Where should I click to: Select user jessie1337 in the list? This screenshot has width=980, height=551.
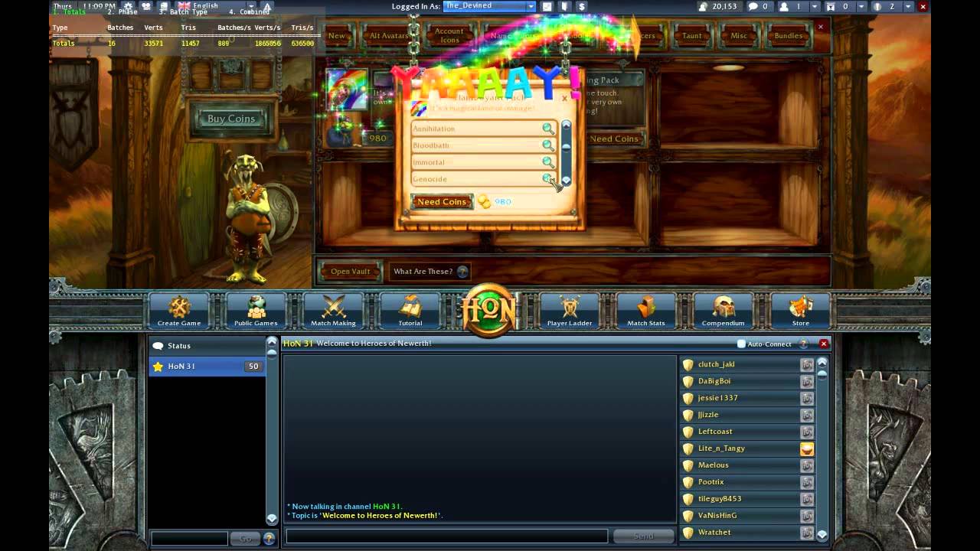click(x=747, y=399)
